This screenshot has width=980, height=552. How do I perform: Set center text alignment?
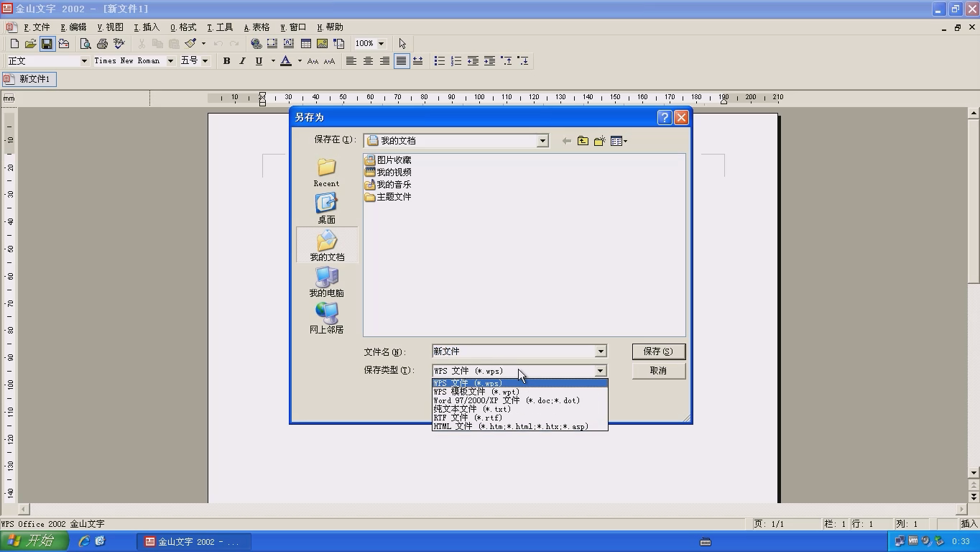368,61
